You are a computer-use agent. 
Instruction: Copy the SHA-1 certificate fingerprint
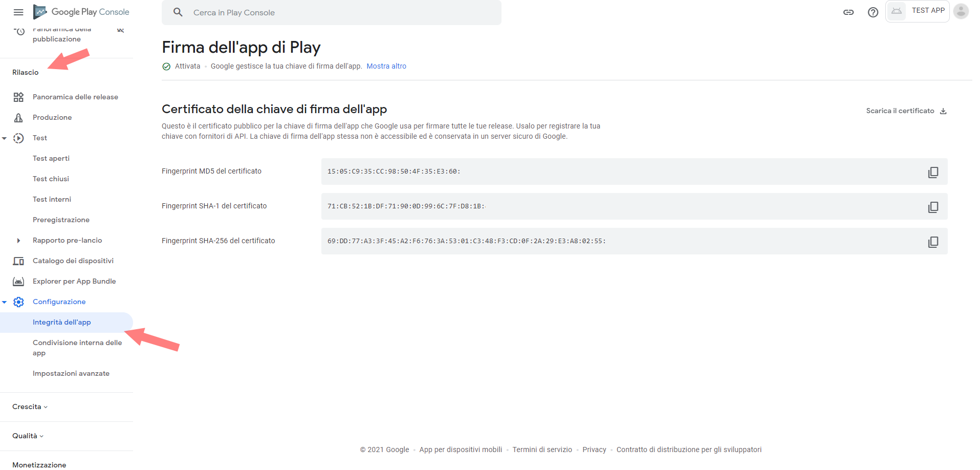click(933, 207)
